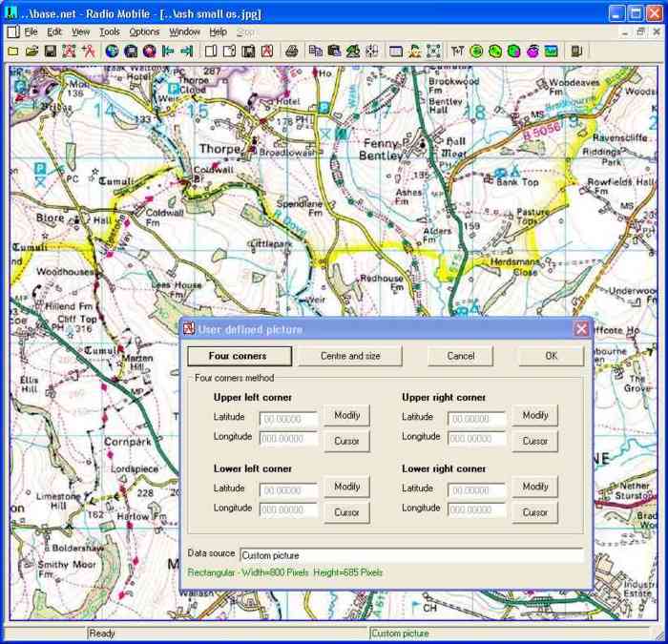Click the Open networks folder icon
The image size is (668, 644).
click(x=31, y=52)
